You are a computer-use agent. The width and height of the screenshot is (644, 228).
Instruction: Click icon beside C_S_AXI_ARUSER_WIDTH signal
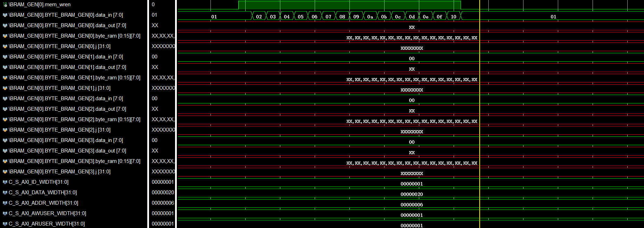[x=5, y=224]
